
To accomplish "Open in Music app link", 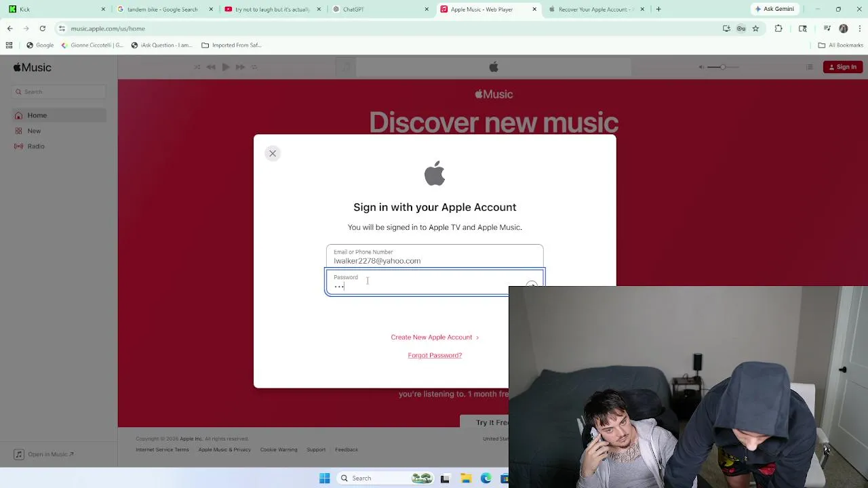I will [45, 454].
